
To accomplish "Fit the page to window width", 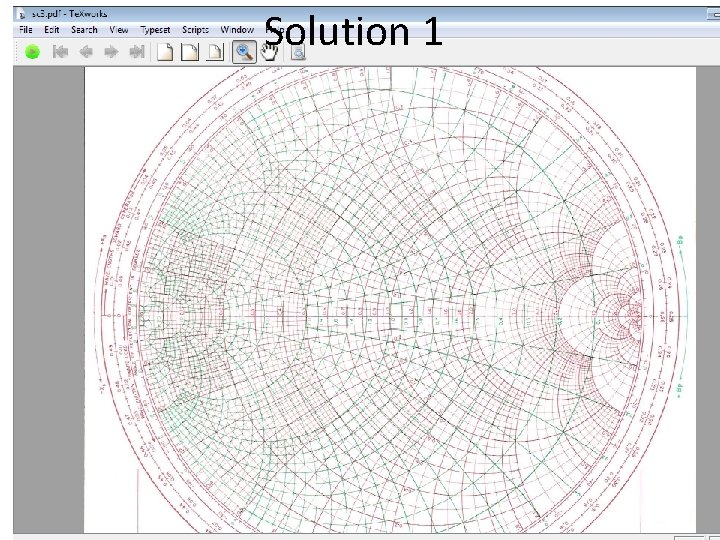I will [190, 52].
